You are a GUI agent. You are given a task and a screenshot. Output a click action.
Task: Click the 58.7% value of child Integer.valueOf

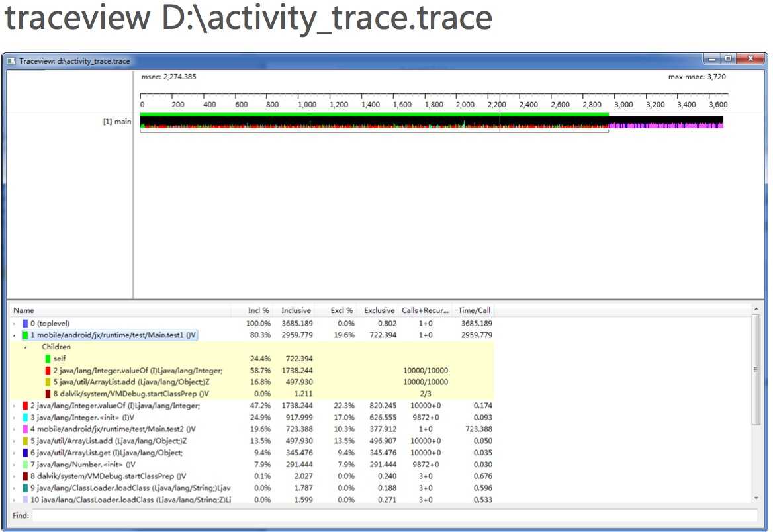[x=260, y=371]
